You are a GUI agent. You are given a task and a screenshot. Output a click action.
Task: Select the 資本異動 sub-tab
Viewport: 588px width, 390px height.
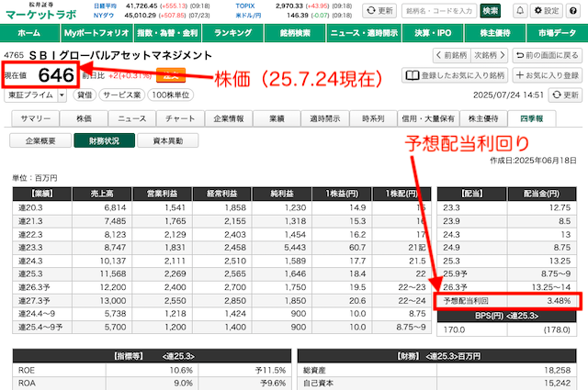(x=168, y=141)
